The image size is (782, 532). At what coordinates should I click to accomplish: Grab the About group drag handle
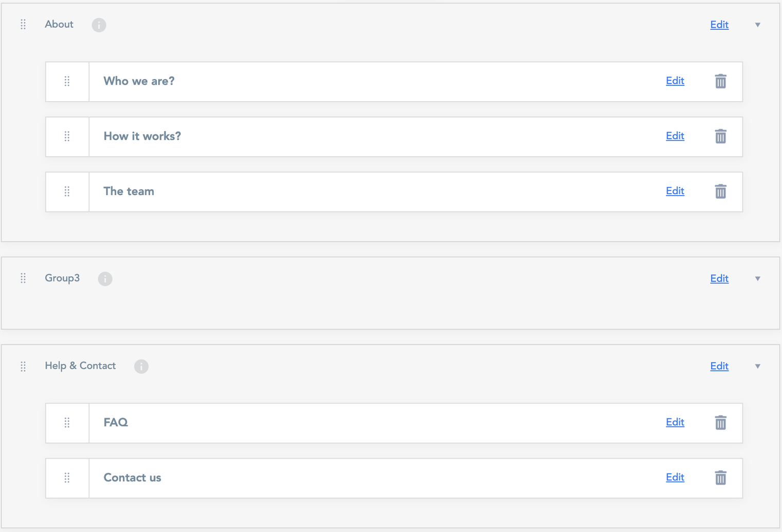23,25
